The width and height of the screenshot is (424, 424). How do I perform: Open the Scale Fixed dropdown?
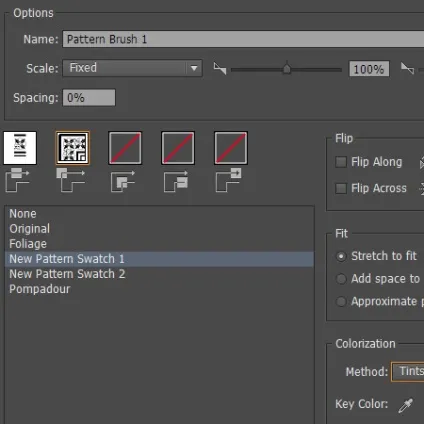click(132, 68)
